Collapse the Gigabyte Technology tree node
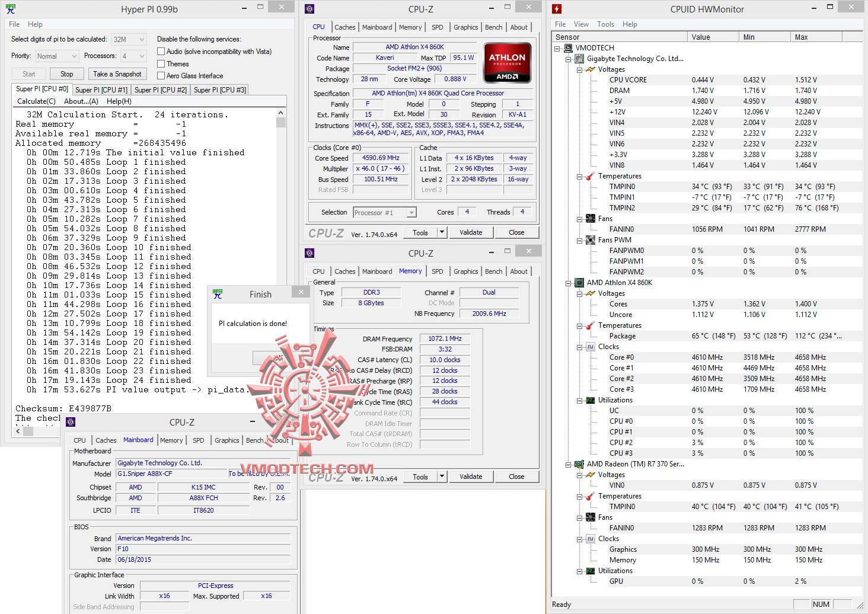The width and height of the screenshot is (868, 614). coord(569,59)
